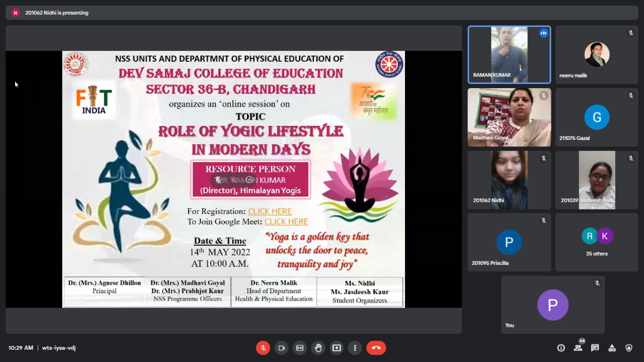This screenshot has height=362, width=644.
Task: Click the Dev Samaj college emblem logo
Action: click(75, 64)
